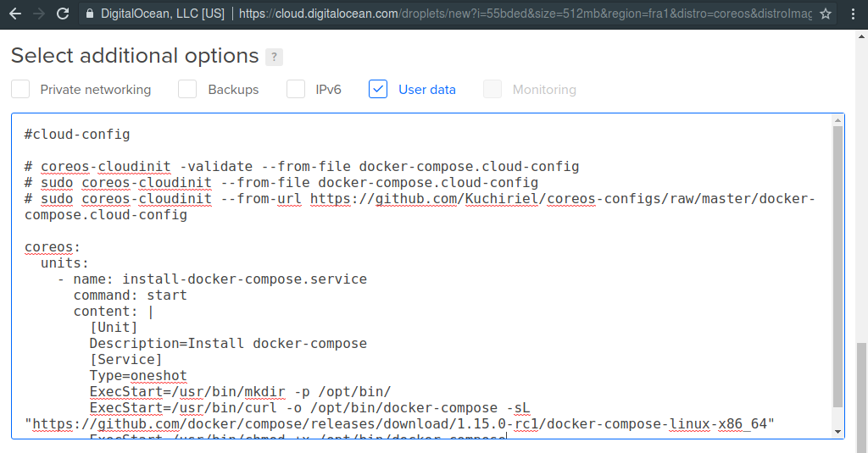The image size is (868, 453).
Task: Place cursor on the #cloud-config line
Action: [77, 135]
